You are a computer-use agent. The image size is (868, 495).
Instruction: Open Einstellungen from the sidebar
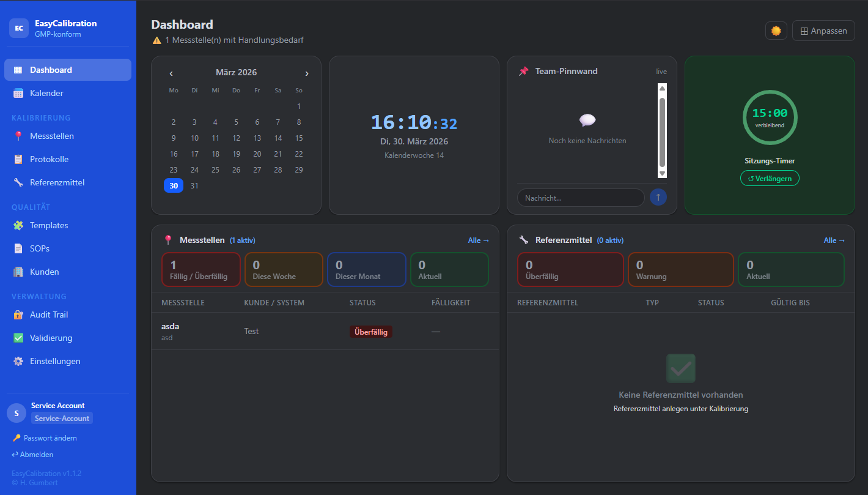[68, 361]
